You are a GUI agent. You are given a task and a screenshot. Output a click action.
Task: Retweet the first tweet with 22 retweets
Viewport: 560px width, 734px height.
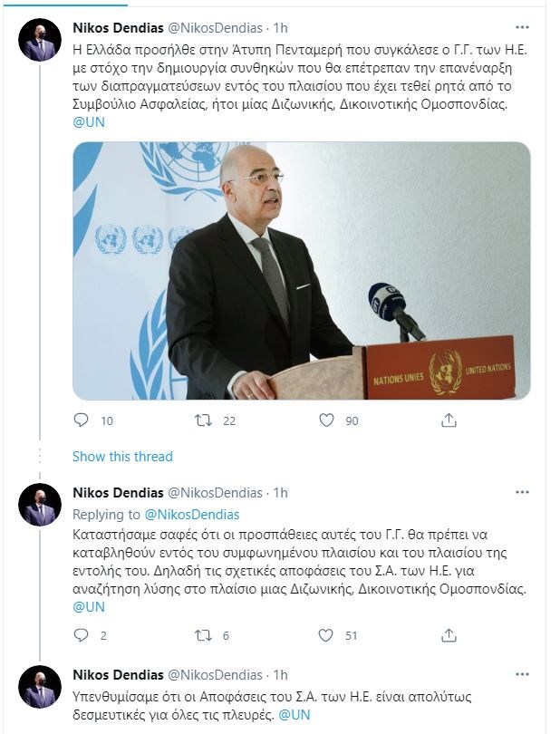(205, 420)
